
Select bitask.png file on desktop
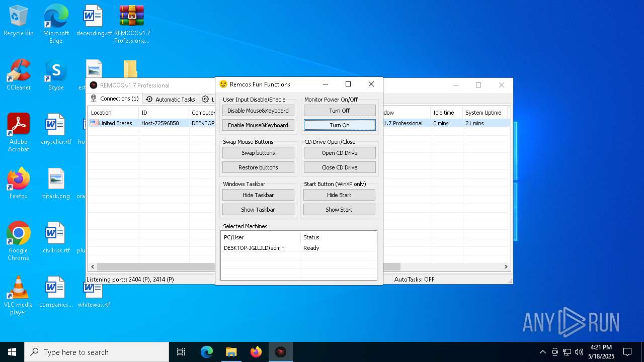[x=56, y=184]
